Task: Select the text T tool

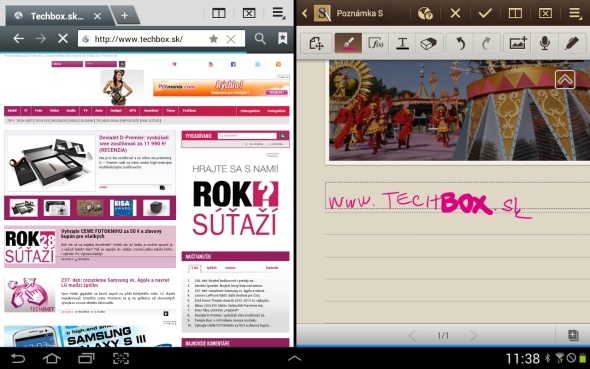Action: [402, 43]
